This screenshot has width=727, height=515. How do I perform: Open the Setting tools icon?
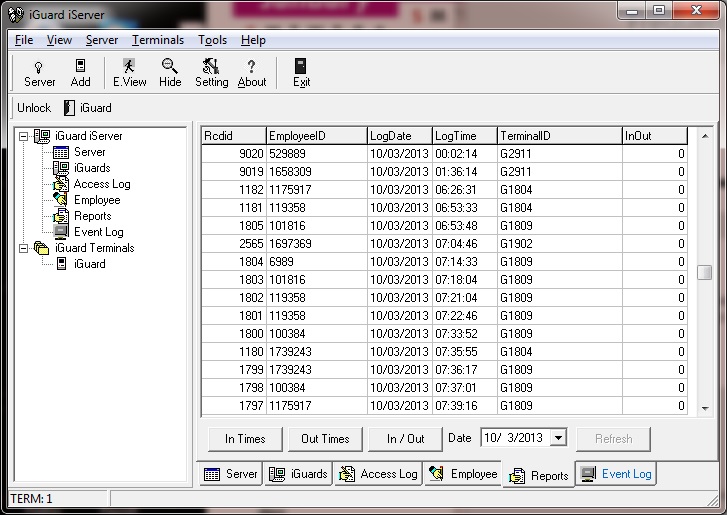click(211, 66)
